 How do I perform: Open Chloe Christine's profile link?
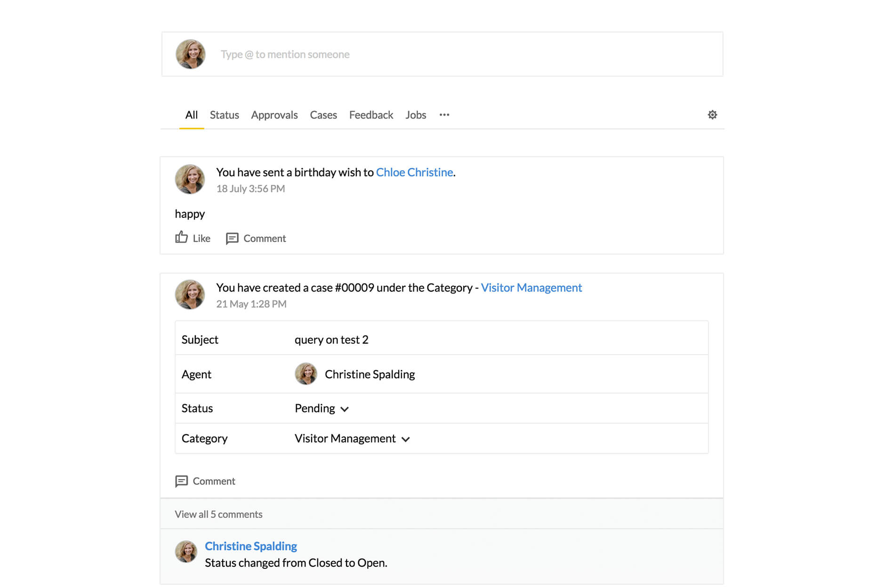tap(413, 172)
